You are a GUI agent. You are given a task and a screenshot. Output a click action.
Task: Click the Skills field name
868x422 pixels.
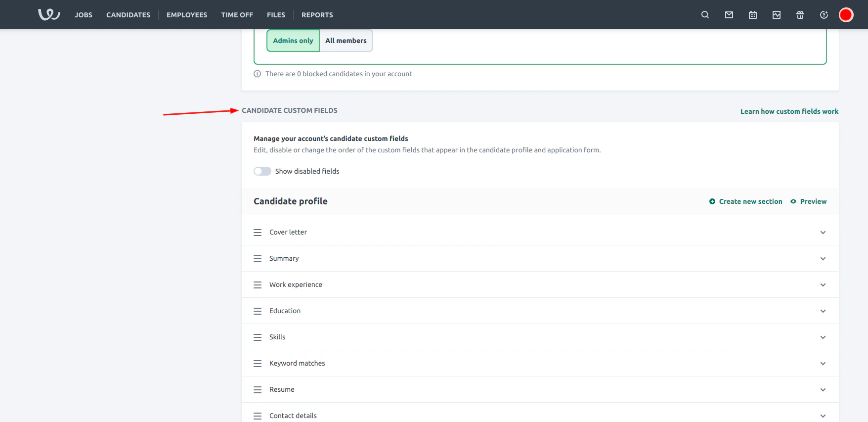click(277, 337)
